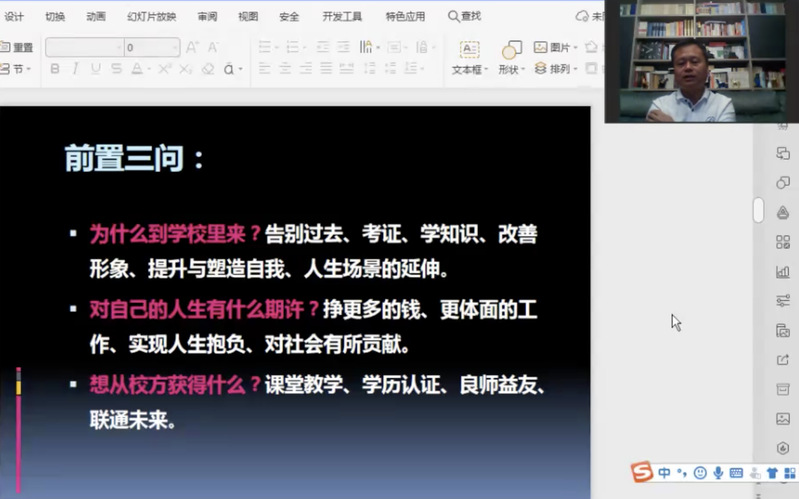Click the decrease indent icon
799x499 pixels.
click(x=323, y=47)
